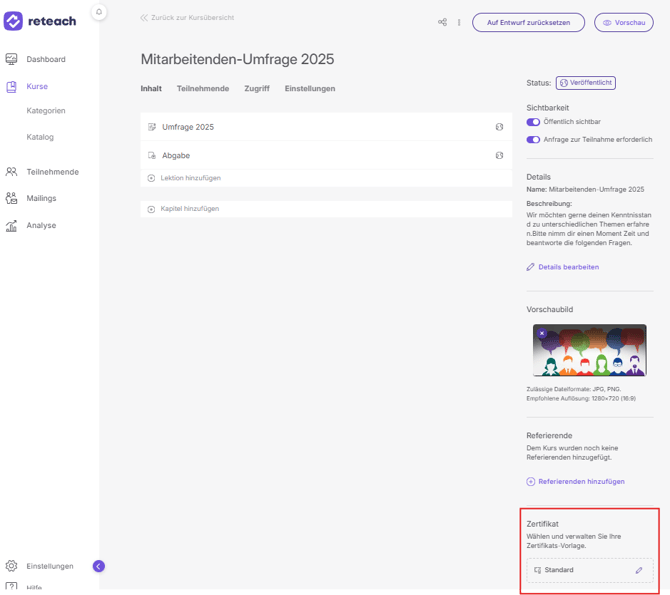
Task: Click the status icon on Abgabe row
Action: [x=499, y=155]
